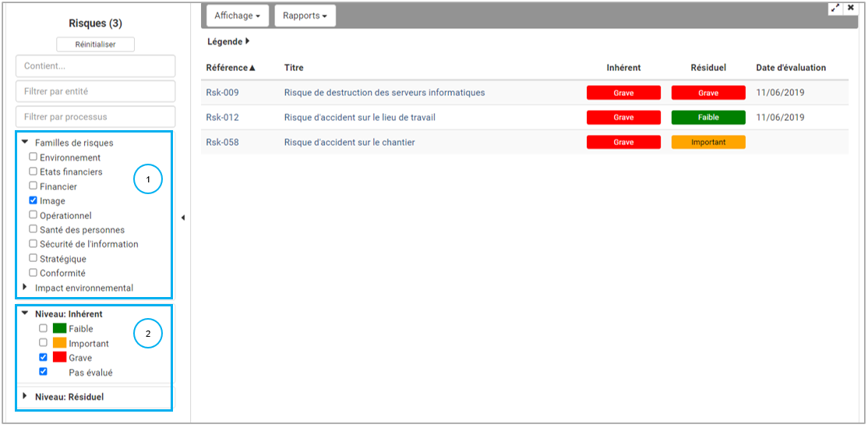
Task: Open the Rapports dropdown menu
Action: (x=305, y=16)
